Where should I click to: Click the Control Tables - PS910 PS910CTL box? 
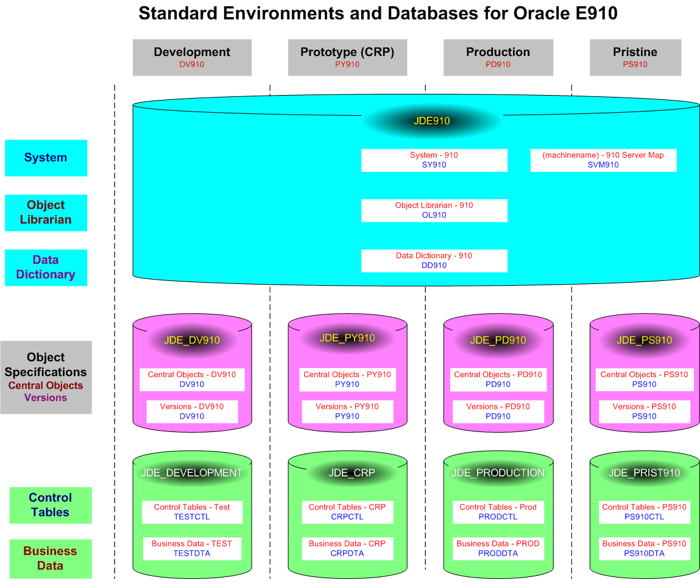point(644,512)
